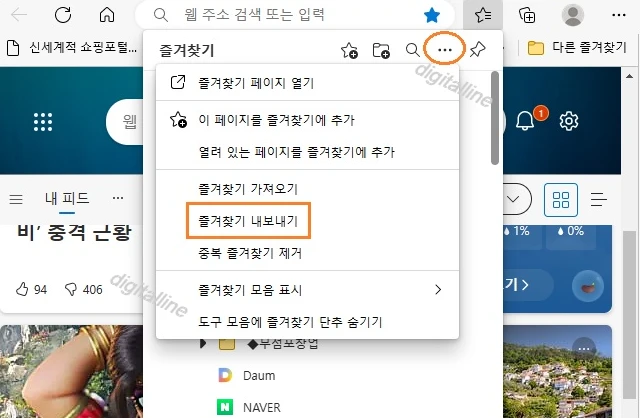Add this page to favorites icon in panel
Screen dimensions: 640x418
pos(349,50)
